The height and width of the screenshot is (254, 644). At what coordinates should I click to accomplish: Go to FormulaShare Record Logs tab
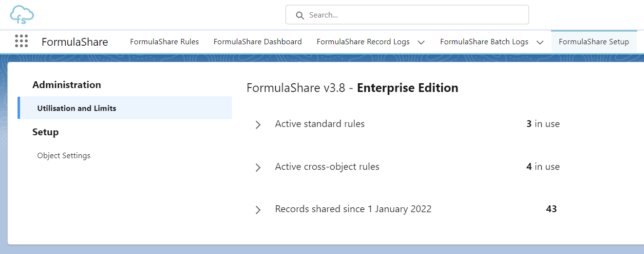362,42
